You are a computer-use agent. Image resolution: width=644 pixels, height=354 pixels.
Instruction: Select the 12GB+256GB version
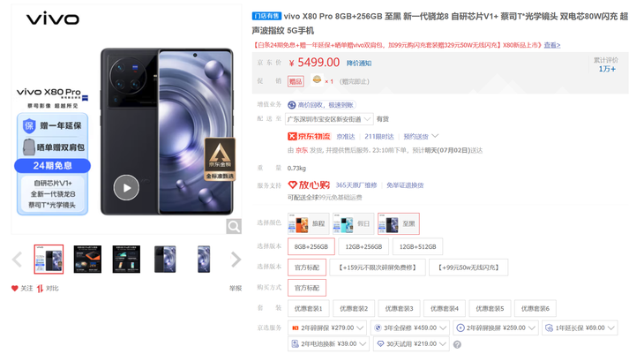coord(363,246)
